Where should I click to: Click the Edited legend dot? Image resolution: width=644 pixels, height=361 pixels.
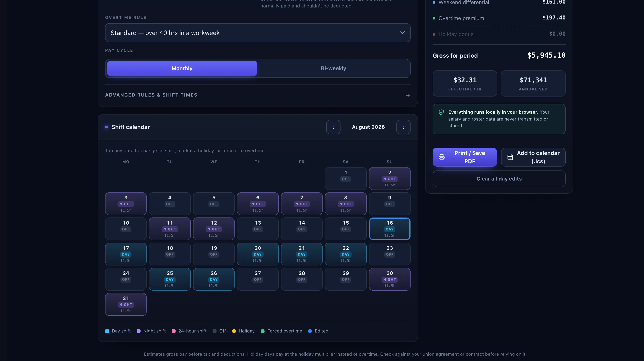coord(310,331)
